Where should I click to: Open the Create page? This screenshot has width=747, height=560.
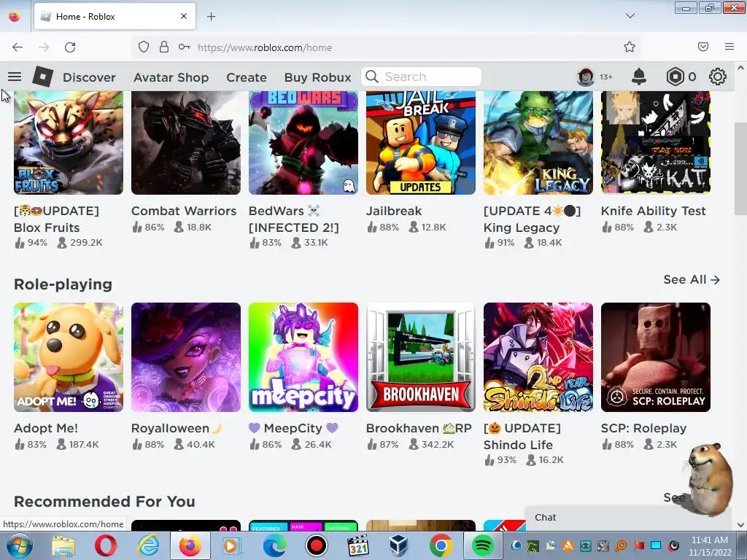[247, 77]
